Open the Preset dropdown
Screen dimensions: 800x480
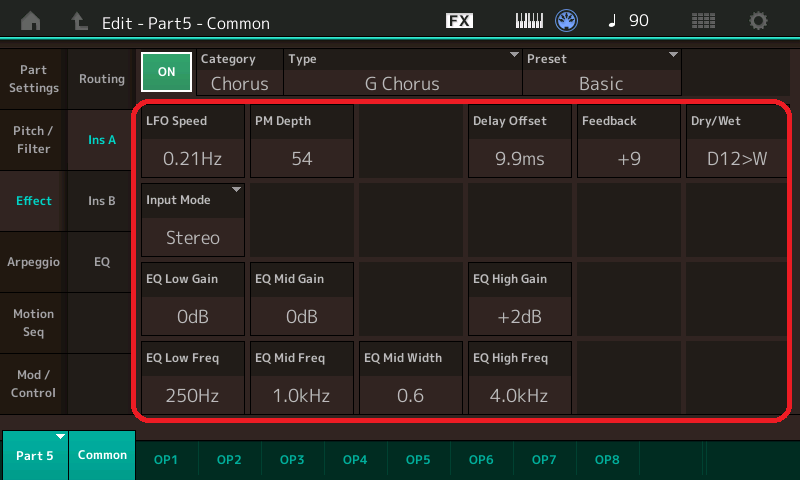pos(601,72)
